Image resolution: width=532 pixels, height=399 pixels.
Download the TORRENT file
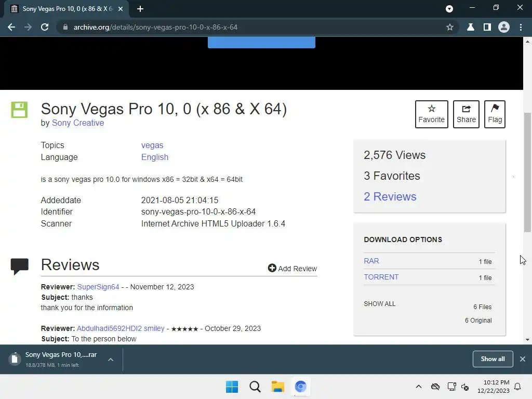(381, 277)
